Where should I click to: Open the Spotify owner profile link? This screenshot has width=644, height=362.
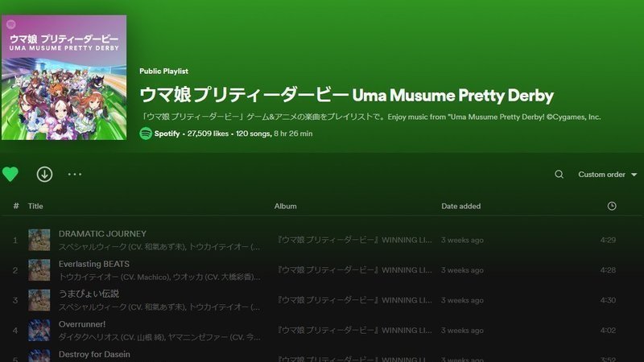(167, 134)
